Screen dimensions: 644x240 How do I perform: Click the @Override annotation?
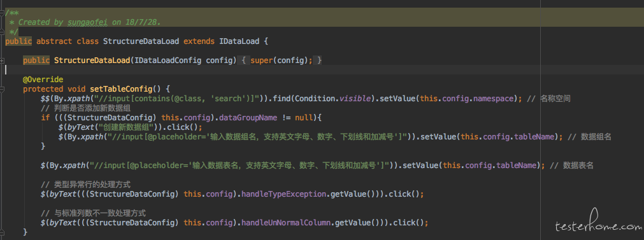[43, 79]
